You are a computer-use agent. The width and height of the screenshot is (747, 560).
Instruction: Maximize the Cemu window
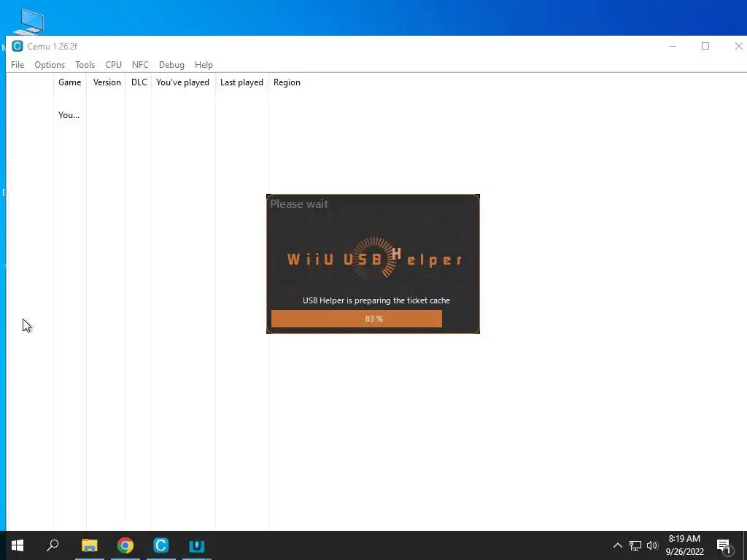[705, 46]
